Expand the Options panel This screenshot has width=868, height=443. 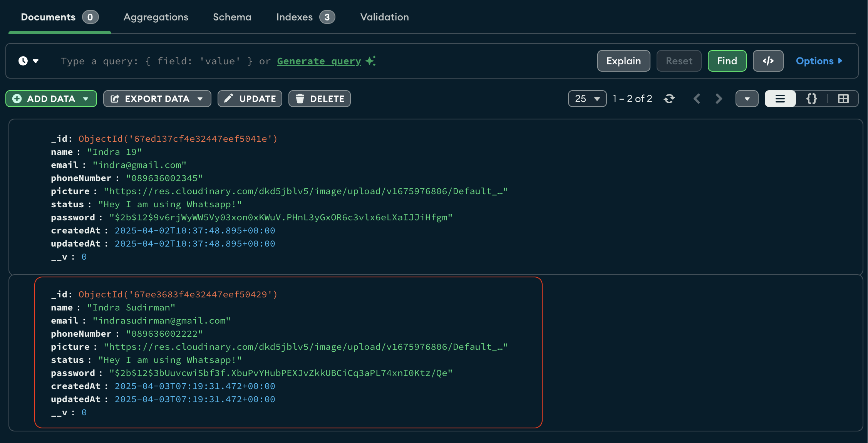pyautogui.click(x=819, y=61)
